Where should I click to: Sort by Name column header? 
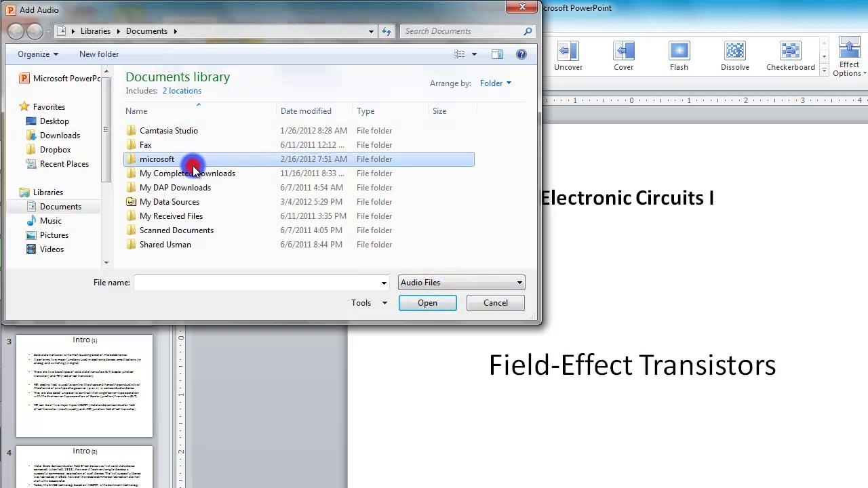[201, 111]
